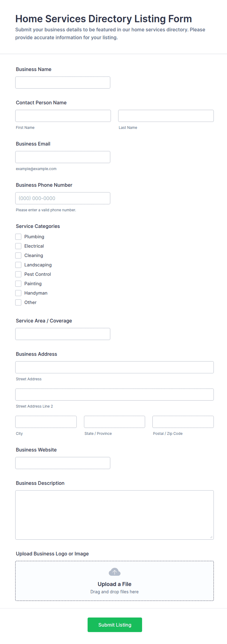Focus the Service Area / Coverage field
Image resolution: width=227 pixels, height=644 pixels.
coord(63,334)
